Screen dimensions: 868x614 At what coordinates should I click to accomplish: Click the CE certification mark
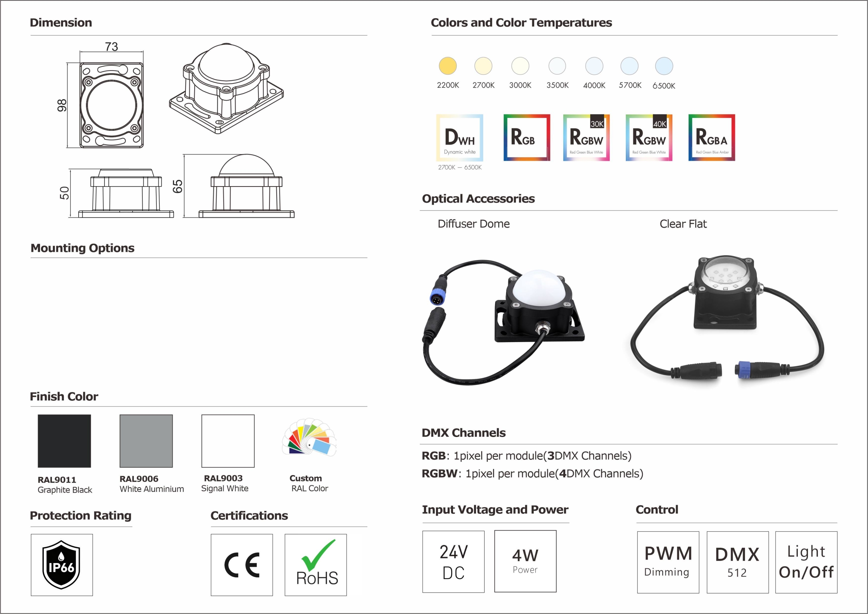point(241,565)
